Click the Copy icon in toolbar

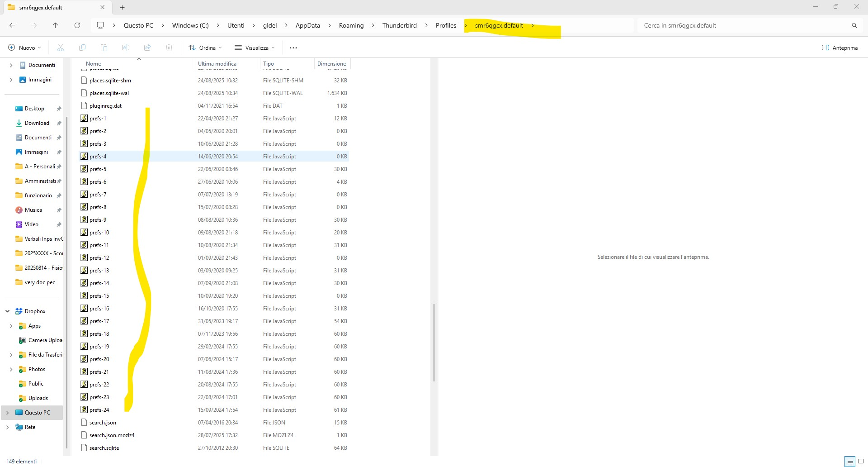[x=82, y=48]
